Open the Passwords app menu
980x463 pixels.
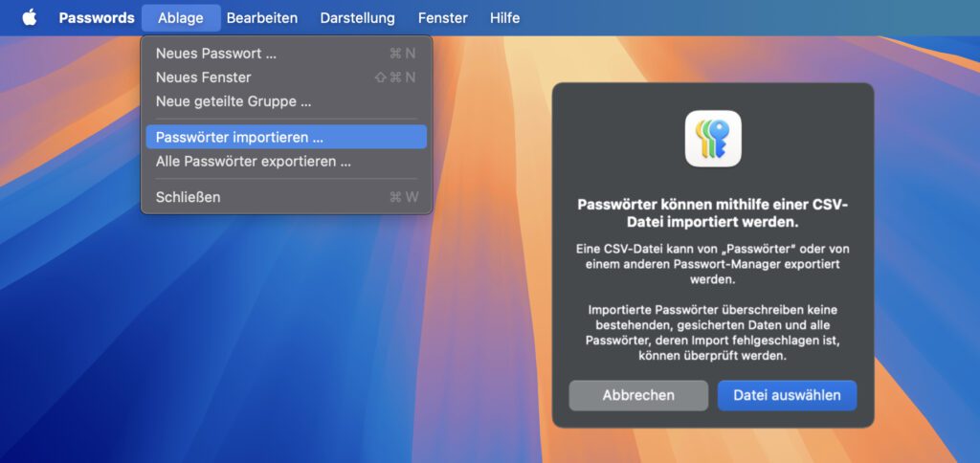pos(97,18)
